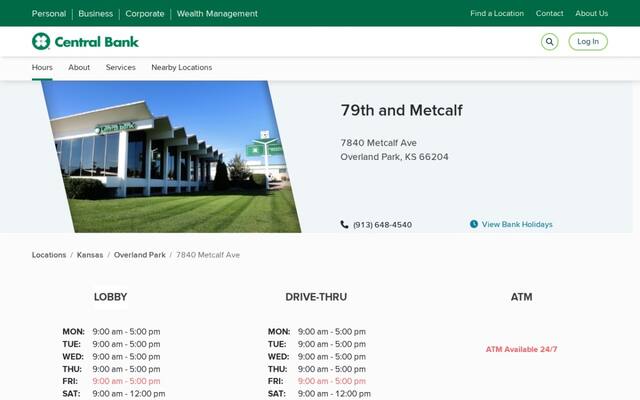Click the clock icon beside View Bank Holidays
Viewport: 640px width, 400px height.
click(473, 224)
